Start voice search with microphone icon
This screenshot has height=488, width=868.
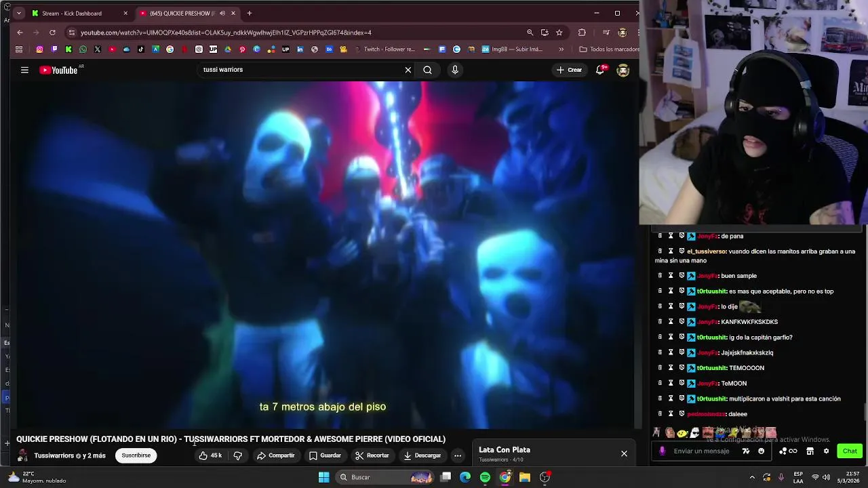pyautogui.click(x=455, y=70)
